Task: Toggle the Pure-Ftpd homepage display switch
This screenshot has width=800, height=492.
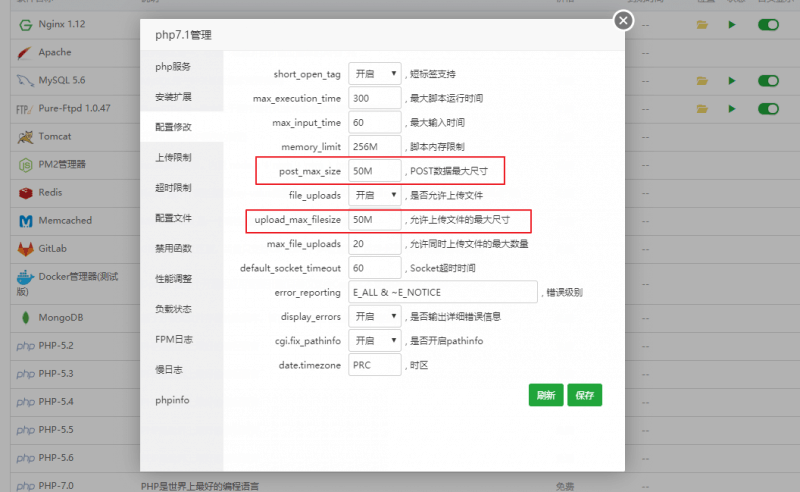Action: [x=768, y=109]
